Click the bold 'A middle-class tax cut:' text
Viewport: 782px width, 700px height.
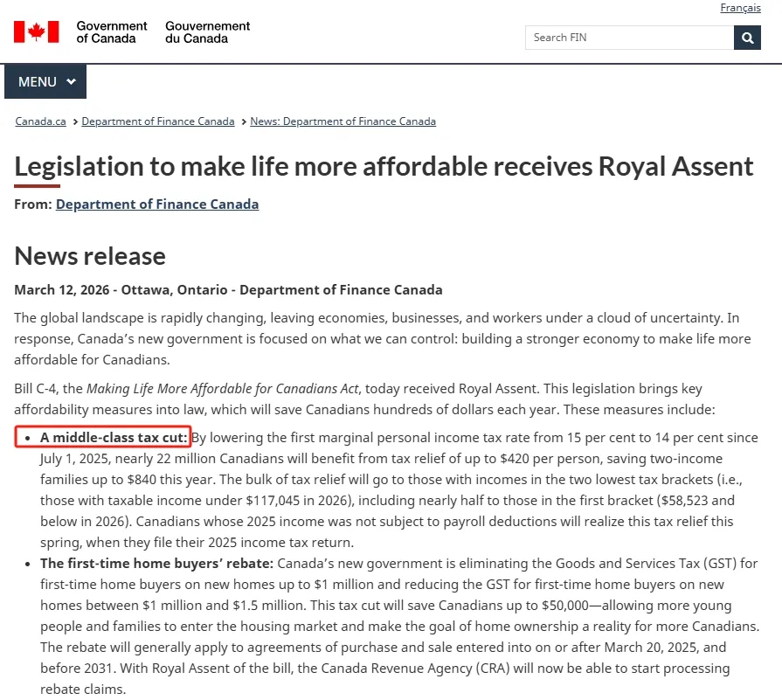coord(114,438)
